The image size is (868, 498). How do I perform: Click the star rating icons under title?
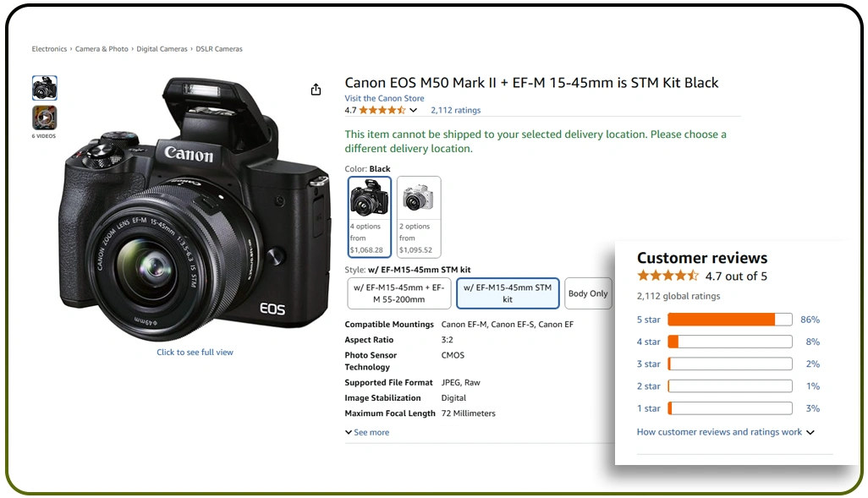[x=382, y=110]
